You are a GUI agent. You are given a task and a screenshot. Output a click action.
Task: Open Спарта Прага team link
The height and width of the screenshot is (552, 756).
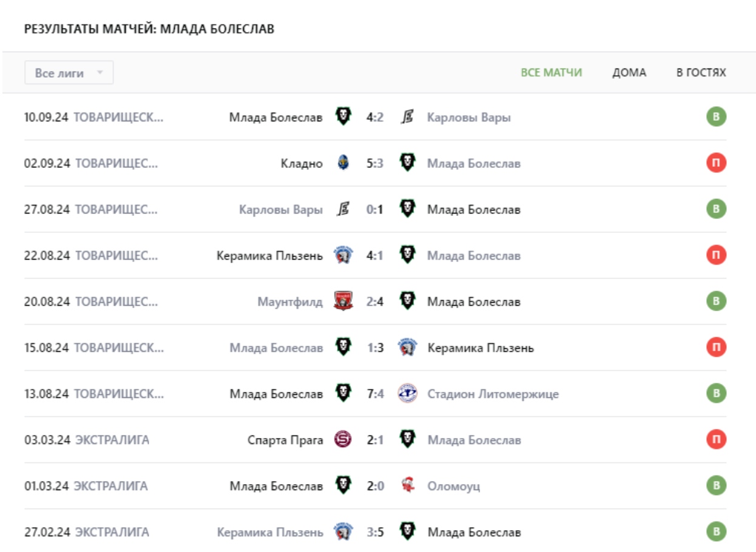pos(285,440)
